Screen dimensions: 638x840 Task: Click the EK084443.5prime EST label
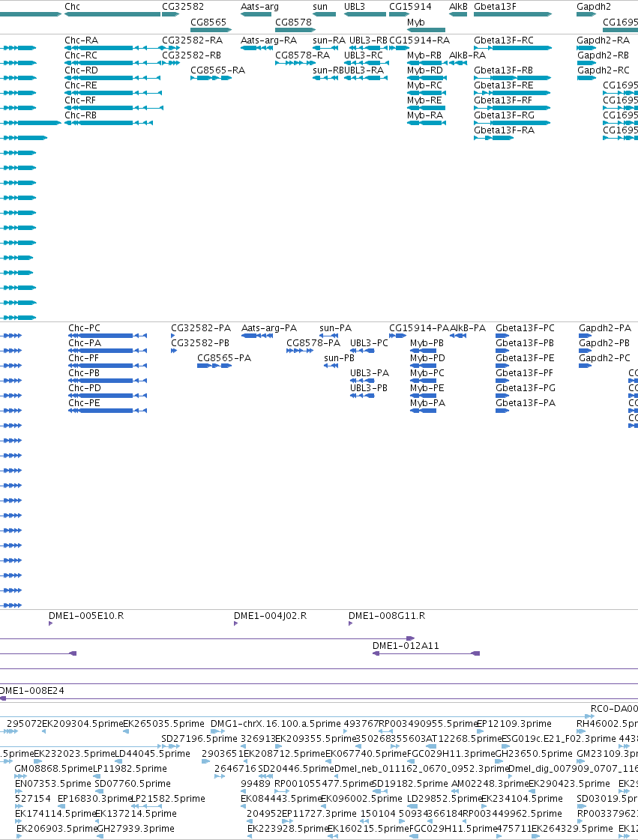coord(281,799)
